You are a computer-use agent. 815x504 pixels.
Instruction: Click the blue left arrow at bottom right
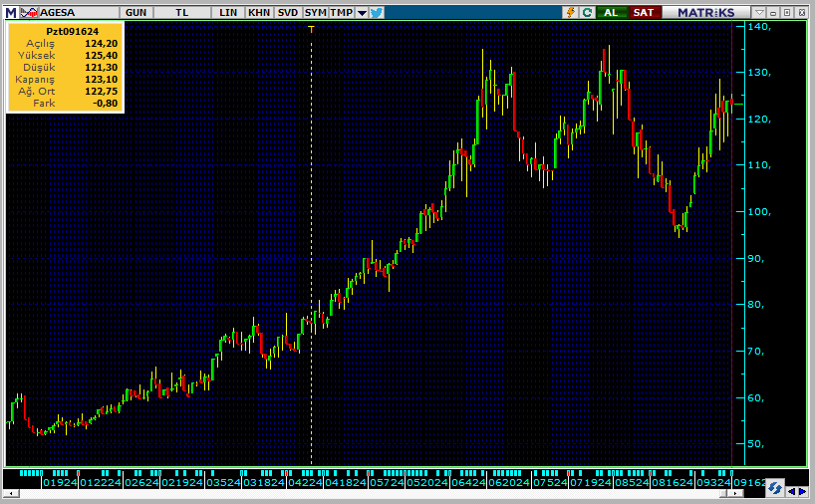click(792, 490)
